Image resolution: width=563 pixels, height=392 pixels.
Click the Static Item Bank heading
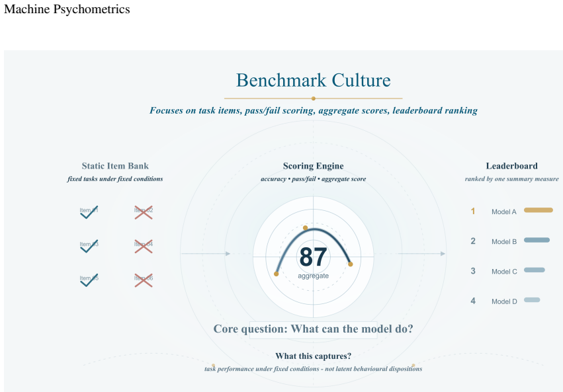coord(115,166)
